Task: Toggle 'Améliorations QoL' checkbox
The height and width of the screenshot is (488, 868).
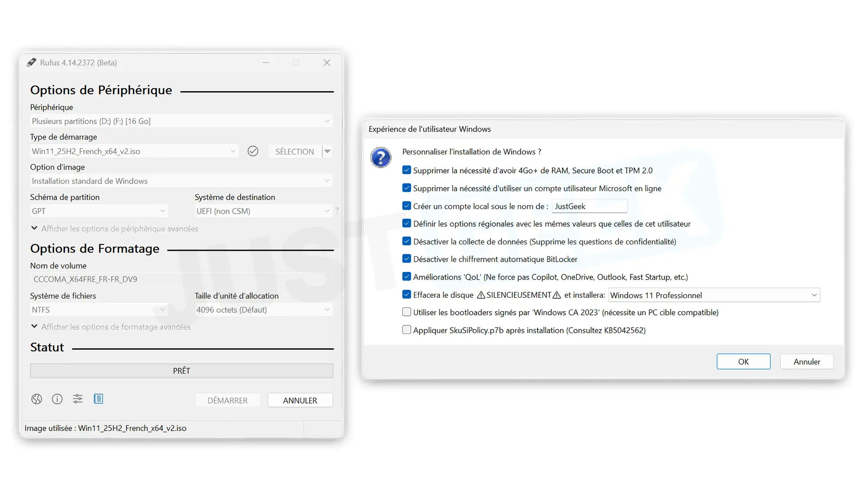Action: point(406,277)
